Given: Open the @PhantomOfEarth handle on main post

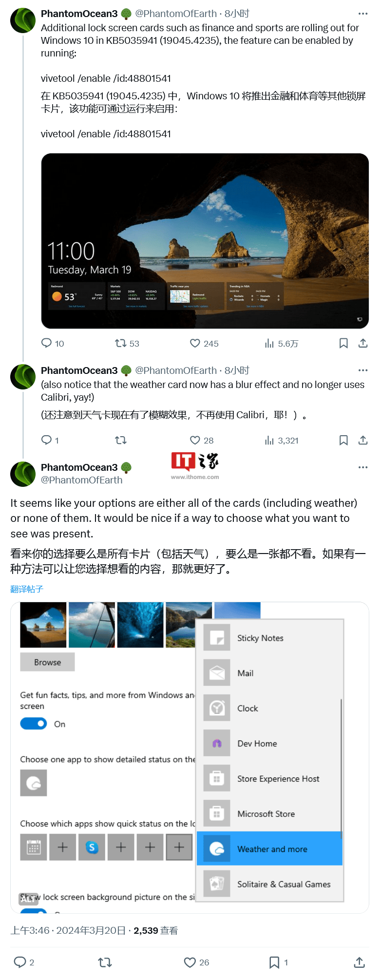Looking at the screenshot, I should tap(81, 480).
